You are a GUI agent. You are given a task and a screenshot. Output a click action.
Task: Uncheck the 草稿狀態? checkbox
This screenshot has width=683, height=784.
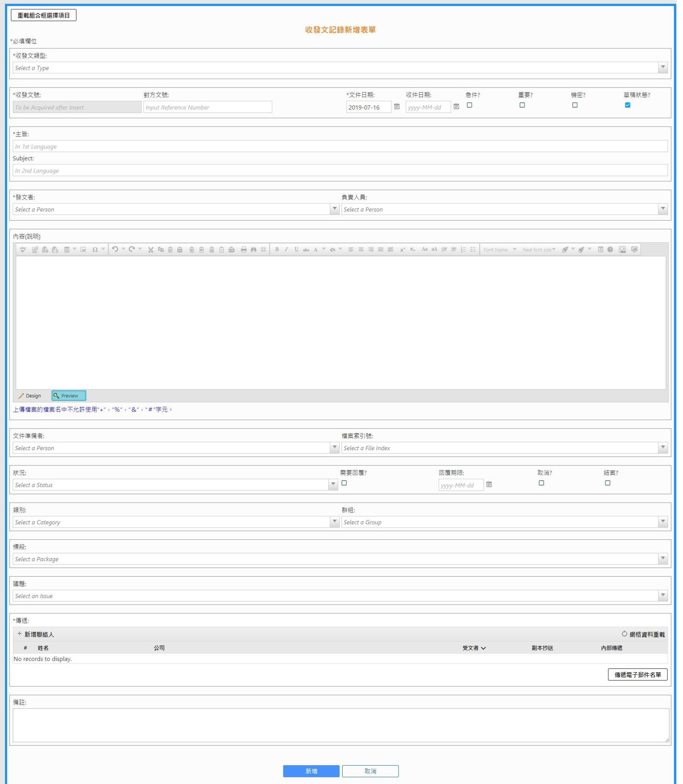pos(627,105)
